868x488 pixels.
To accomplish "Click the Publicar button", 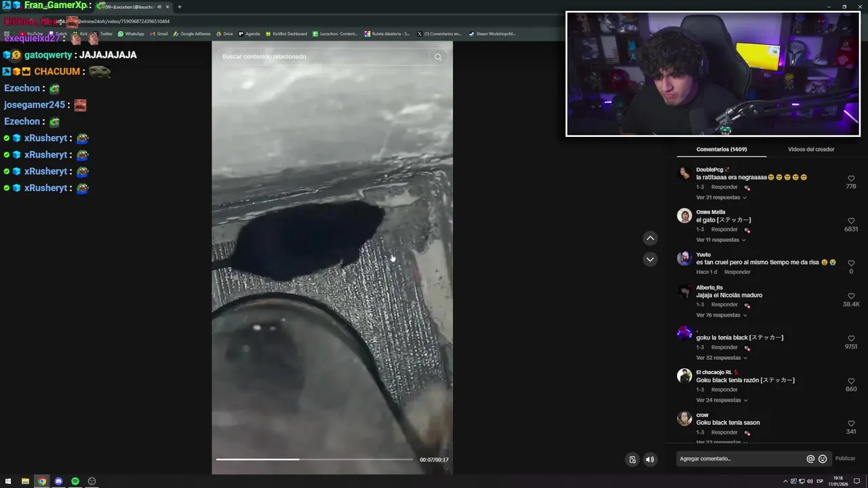I will 845,459.
